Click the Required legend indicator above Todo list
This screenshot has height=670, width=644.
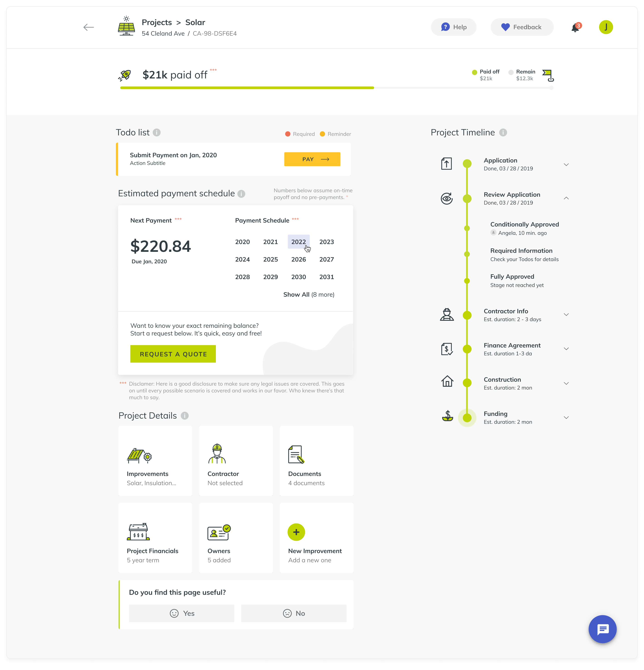(x=288, y=134)
